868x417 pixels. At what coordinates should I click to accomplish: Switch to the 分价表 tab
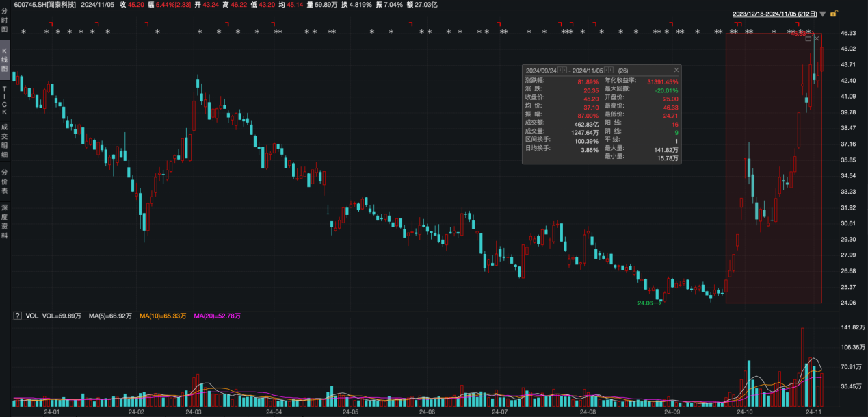(x=4, y=181)
